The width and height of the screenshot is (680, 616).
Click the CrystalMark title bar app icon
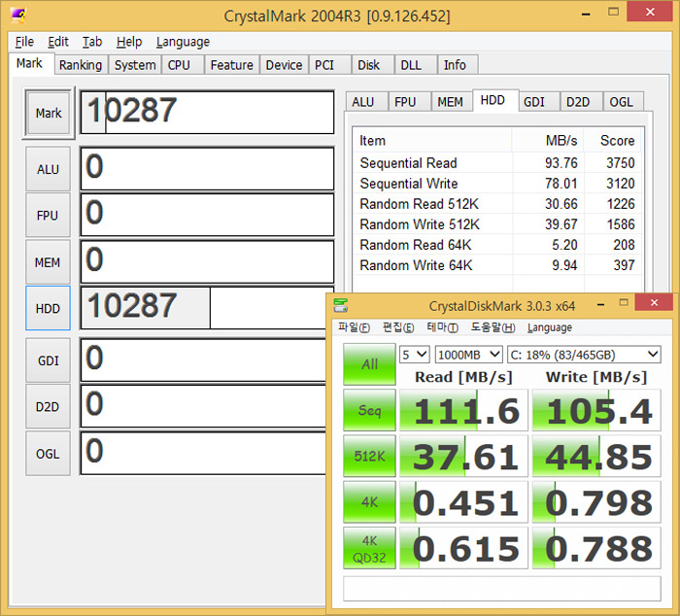tap(17, 17)
